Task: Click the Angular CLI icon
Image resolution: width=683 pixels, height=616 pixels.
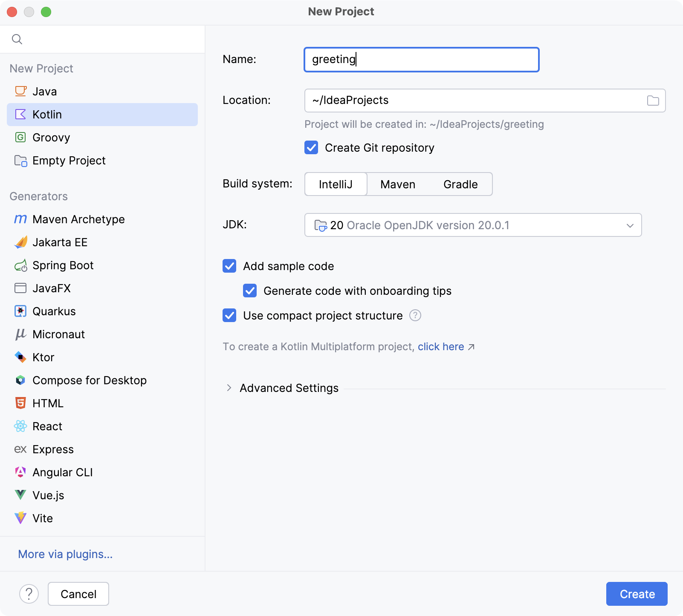Action: [x=20, y=472]
